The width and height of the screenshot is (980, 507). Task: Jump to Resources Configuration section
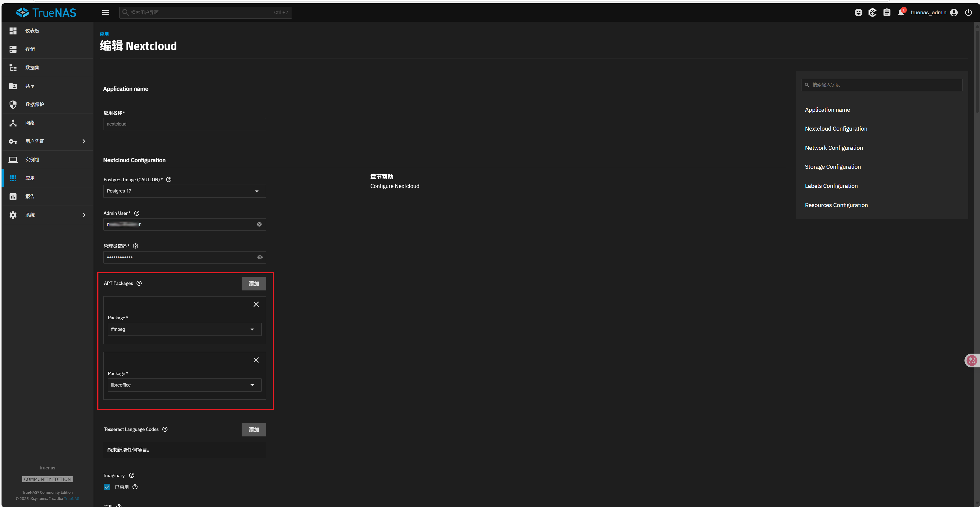click(x=836, y=205)
